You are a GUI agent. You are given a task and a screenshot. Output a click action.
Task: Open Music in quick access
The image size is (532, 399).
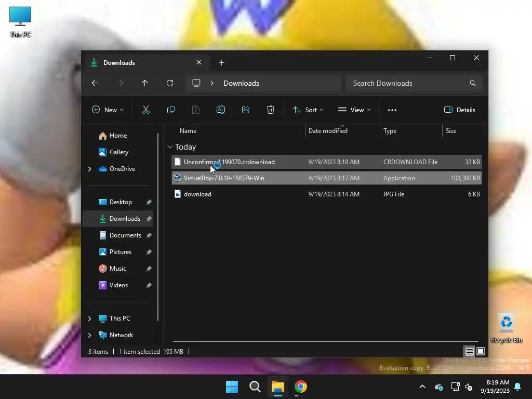pos(118,269)
